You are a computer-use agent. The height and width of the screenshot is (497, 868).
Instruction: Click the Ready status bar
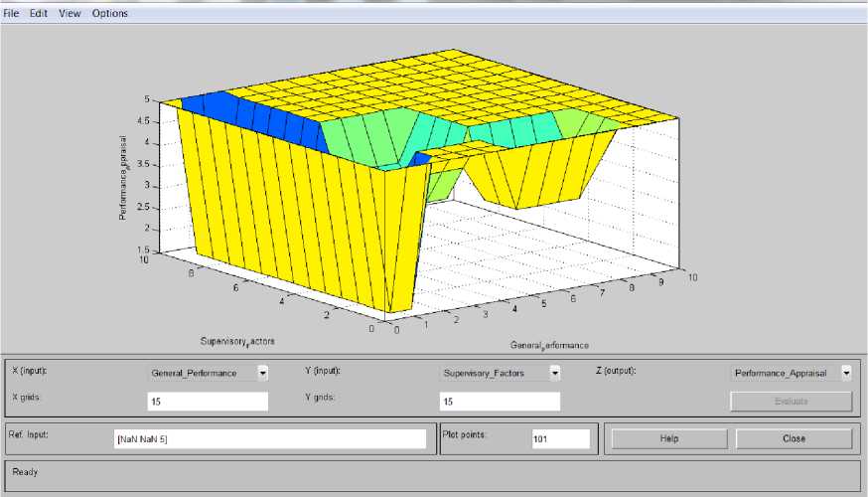point(433,473)
